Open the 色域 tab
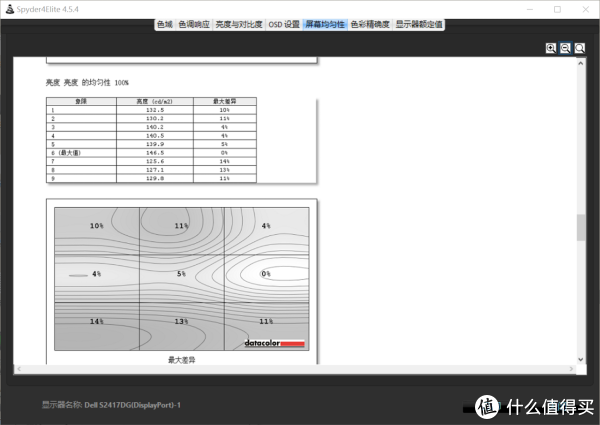This screenshot has height=425, width=600. (x=165, y=24)
